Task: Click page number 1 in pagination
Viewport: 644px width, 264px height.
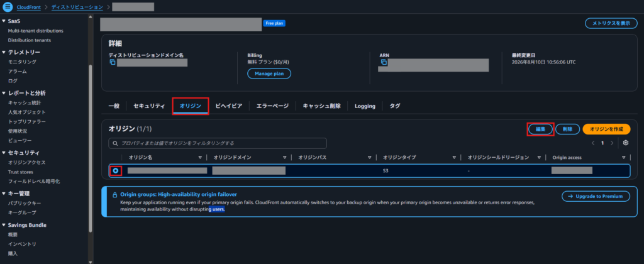Action: coord(602,143)
